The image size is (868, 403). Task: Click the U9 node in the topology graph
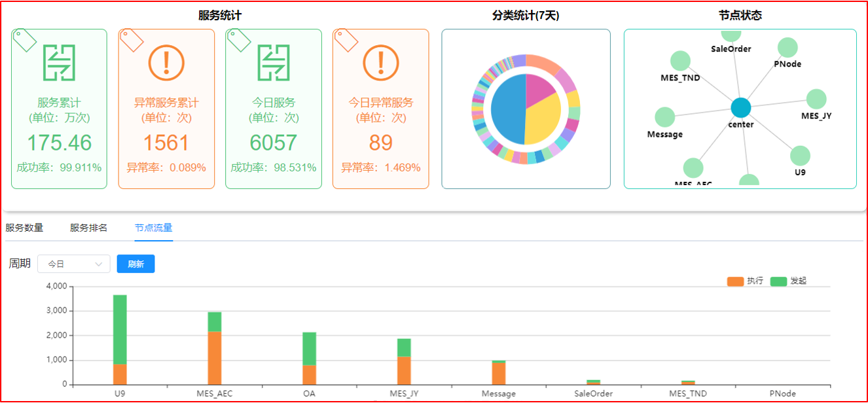[801, 157]
